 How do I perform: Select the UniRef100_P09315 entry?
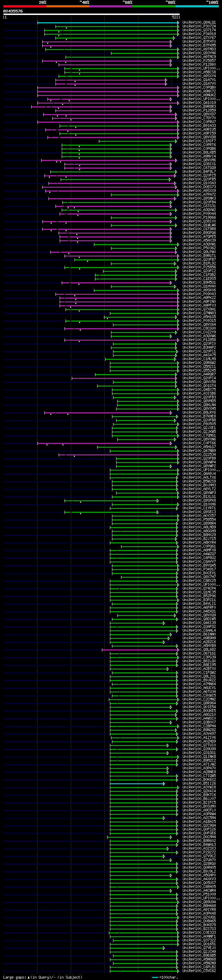[x=199, y=321]
